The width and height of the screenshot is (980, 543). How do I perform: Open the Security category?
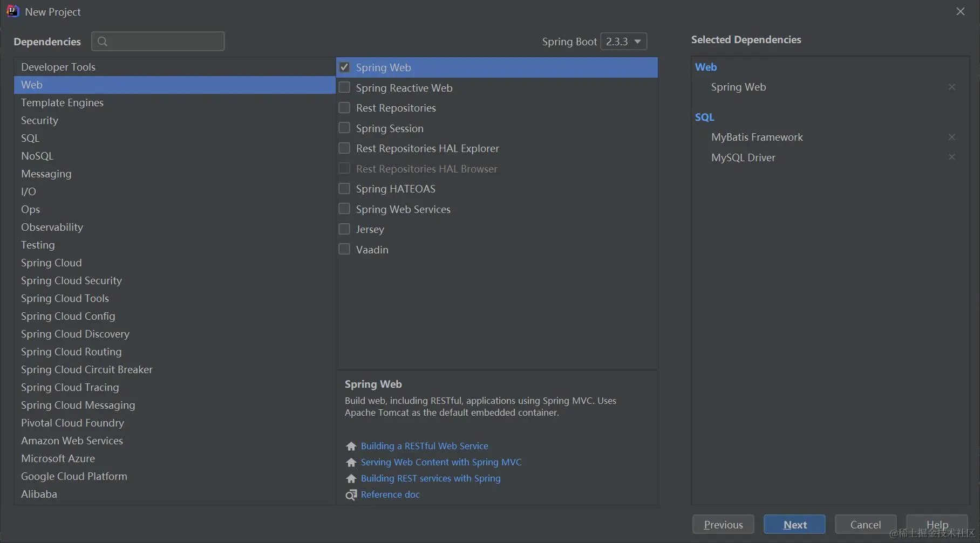coord(174,120)
